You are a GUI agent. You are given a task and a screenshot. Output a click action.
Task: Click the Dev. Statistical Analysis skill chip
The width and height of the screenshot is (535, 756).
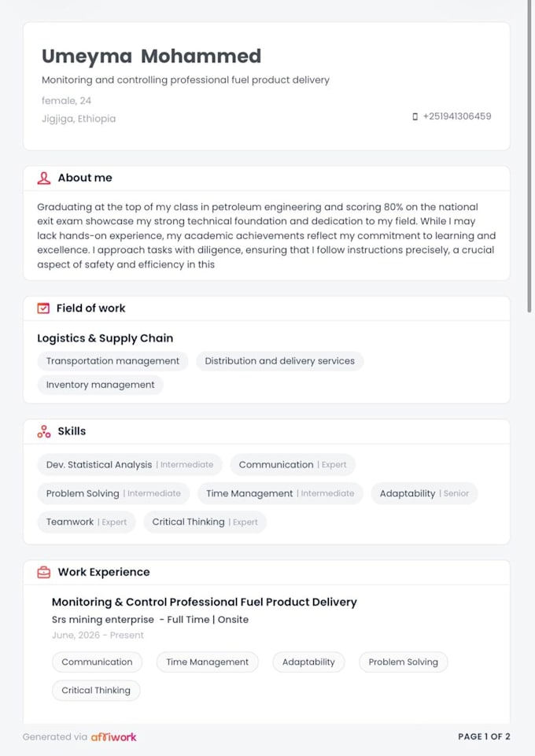(130, 465)
